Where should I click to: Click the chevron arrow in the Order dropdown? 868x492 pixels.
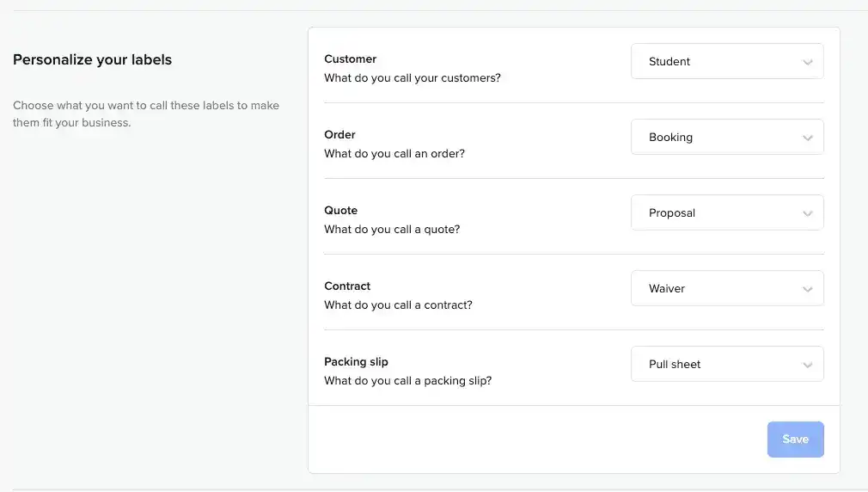(807, 138)
